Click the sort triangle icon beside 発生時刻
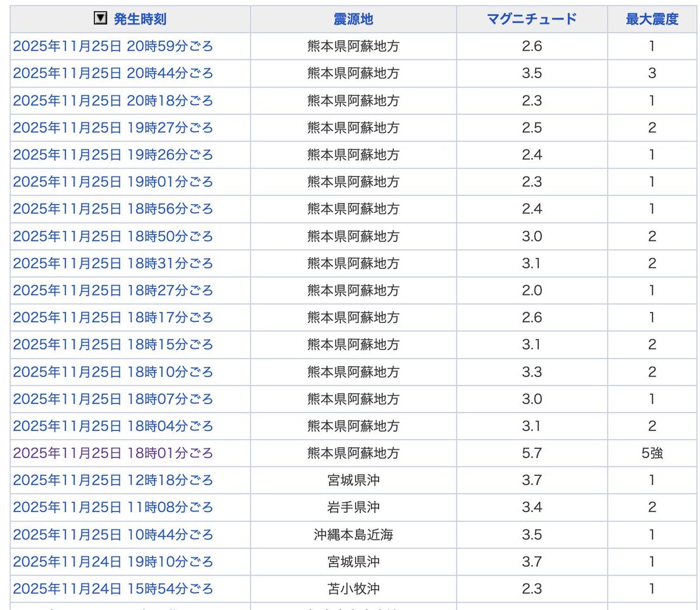This screenshot has height=610, width=700. (x=100, y=18)
